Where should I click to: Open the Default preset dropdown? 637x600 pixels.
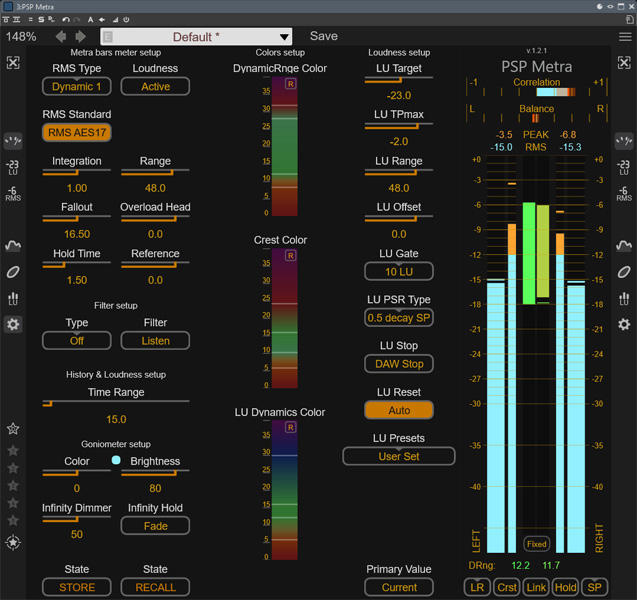196,37
